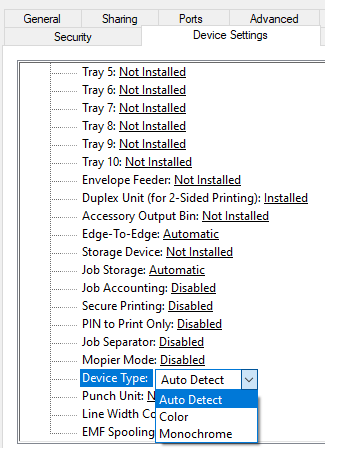Switch to the General tab
The height and width of the screenshot is (449, 364).
[42, 19]
